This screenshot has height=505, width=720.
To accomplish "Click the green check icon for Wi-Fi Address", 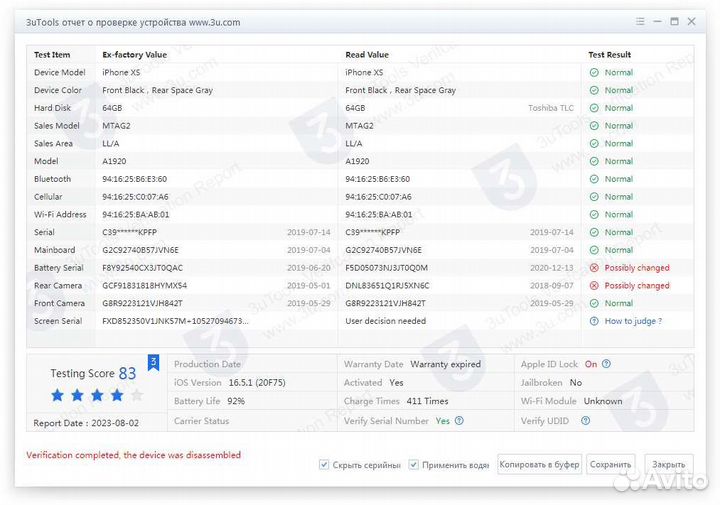I will [594, 214].
